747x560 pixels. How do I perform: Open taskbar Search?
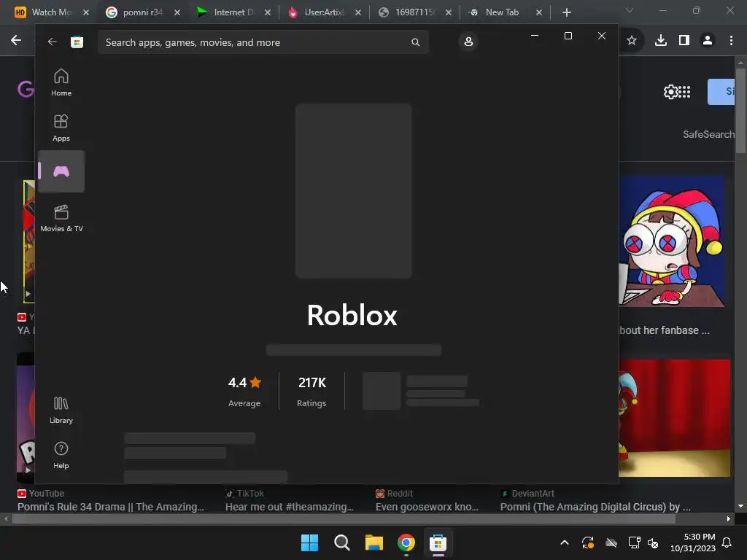(341, 542)
